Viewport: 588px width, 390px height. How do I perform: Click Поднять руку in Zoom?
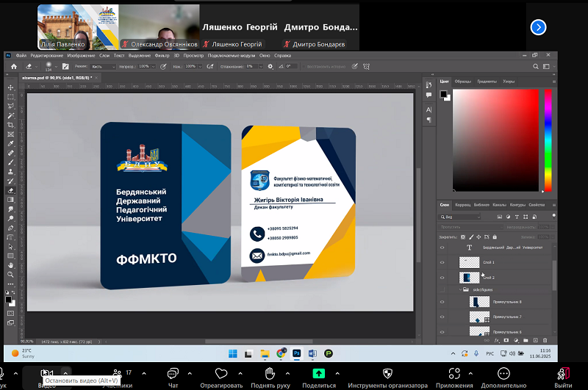[x=270, y=378]
